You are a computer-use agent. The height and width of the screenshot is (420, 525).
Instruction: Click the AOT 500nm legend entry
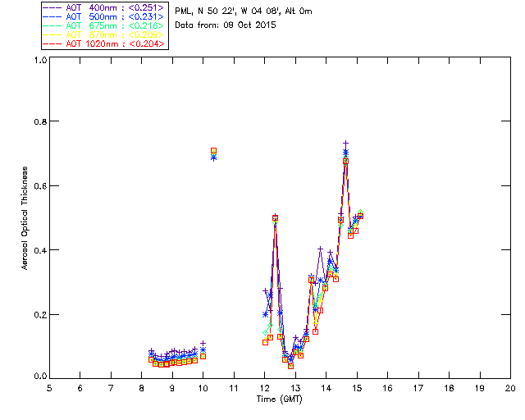pos(103,16)
